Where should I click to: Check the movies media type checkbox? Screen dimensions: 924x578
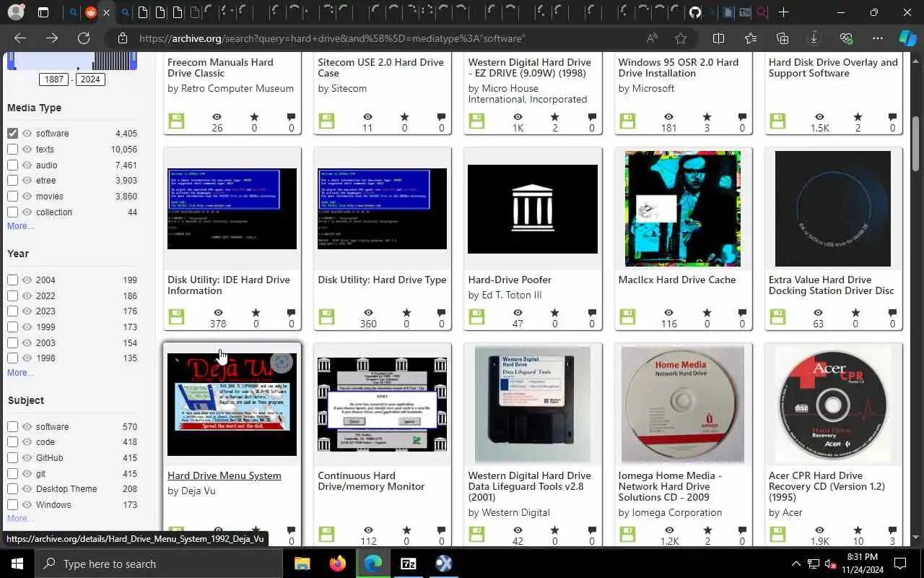[x=12, y=196]
